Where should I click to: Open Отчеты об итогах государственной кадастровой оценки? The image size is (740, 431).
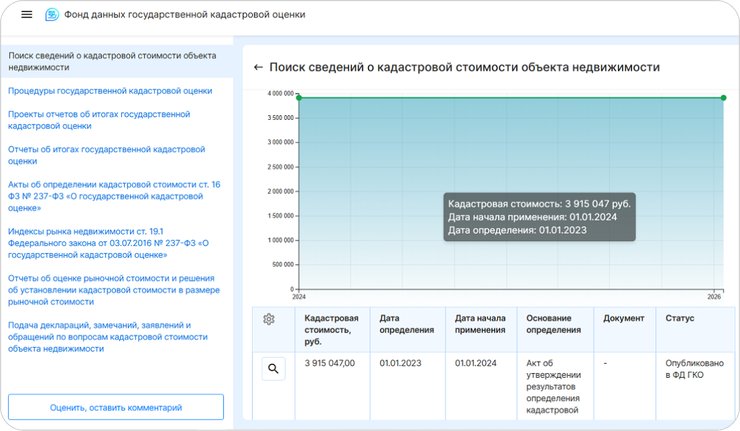106,154
